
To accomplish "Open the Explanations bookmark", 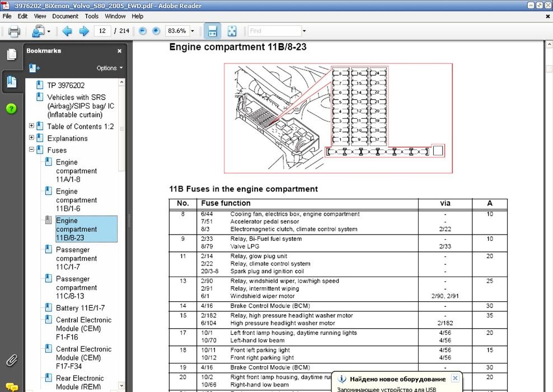I will [x=67, y=138].
